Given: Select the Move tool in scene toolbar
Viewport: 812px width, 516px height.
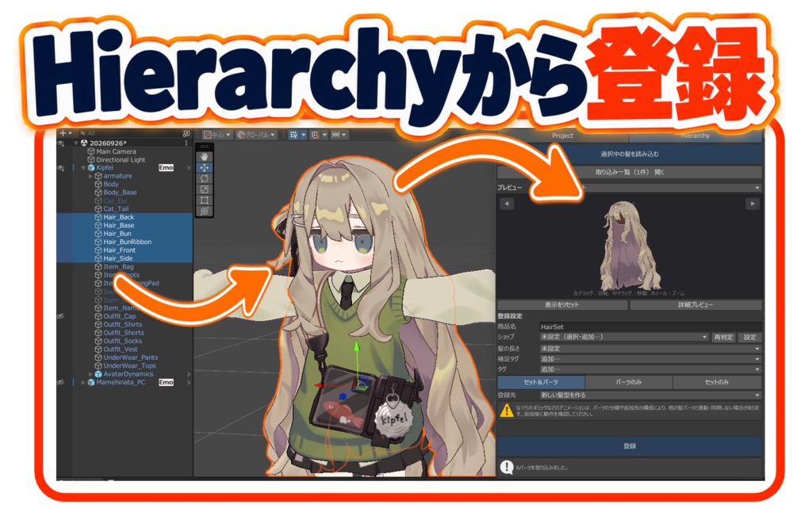Looking at the screenshot, I should point(205,167).
